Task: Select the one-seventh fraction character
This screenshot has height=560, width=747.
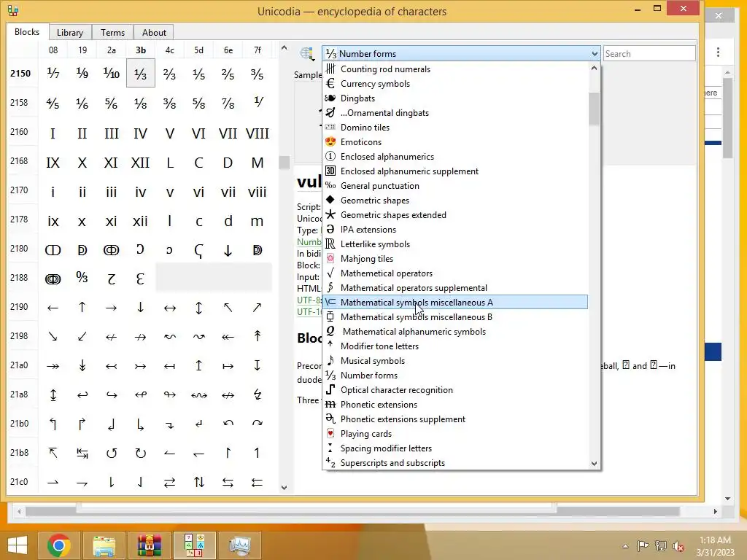Action: [x=53, y=74]
